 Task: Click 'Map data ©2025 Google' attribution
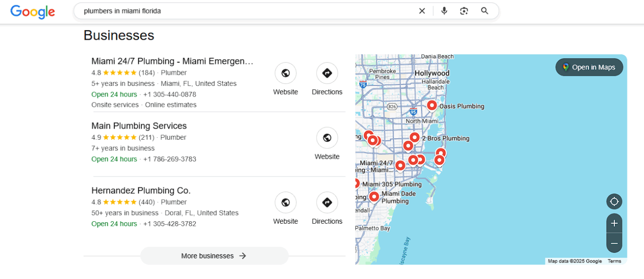[x=575, y=261]
